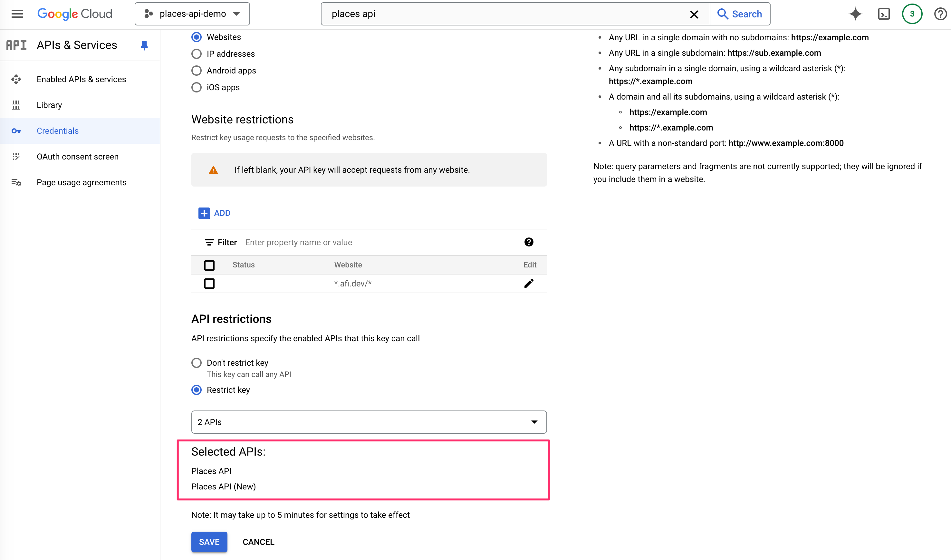Open the Google Cloud navigation hamburger menu
The width and height of the screenshot is (951, 560).
pyautogui.click(x=17, y=14)
